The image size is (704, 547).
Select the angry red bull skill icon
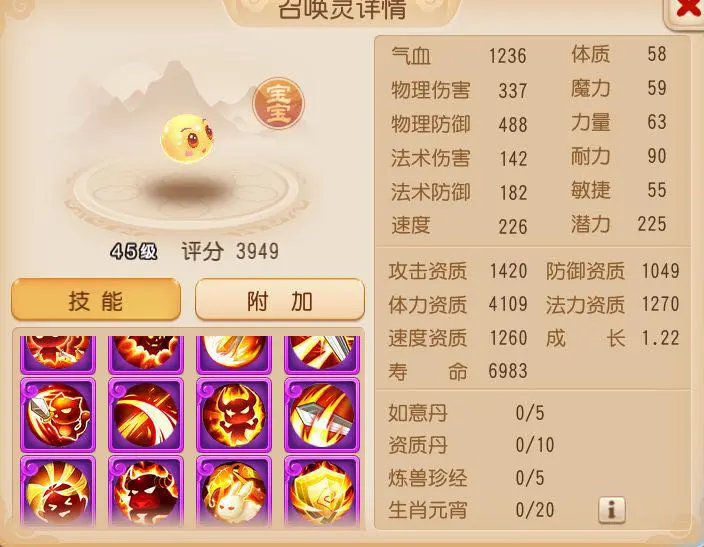[x=146, y=491]
